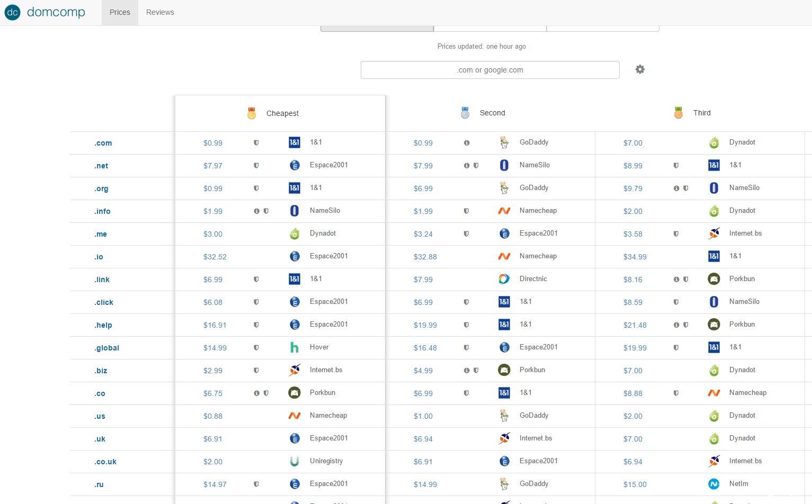Click the Directnic logo in the .link row
The width and height of the screenshot is (812, 504).
coord(504,279)
